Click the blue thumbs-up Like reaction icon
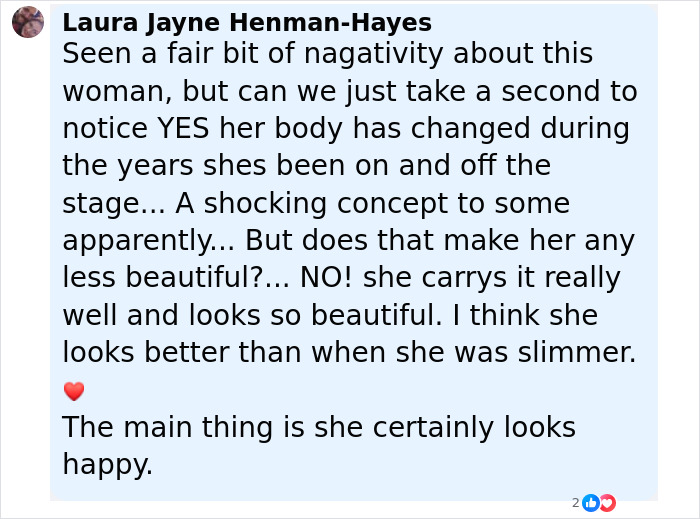This screenshot has width=700, height=519. pos(590,503)
